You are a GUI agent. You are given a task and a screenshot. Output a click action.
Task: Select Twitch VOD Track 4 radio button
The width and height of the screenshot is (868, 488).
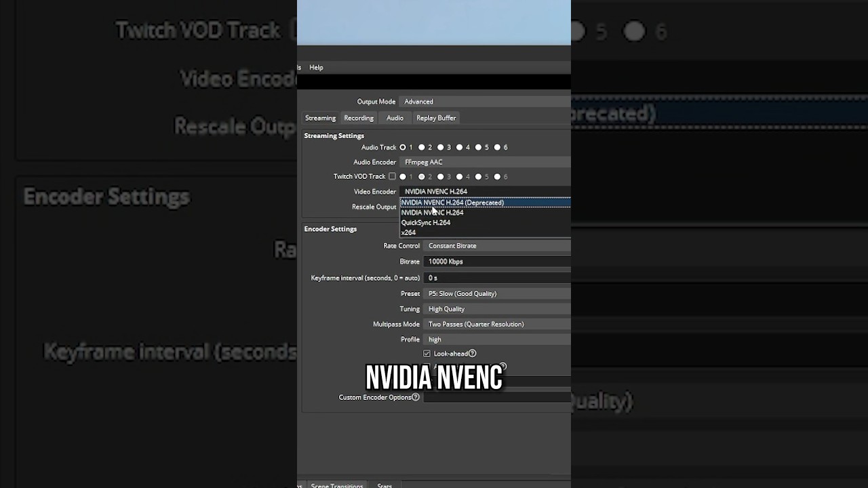tap(460, 177)
